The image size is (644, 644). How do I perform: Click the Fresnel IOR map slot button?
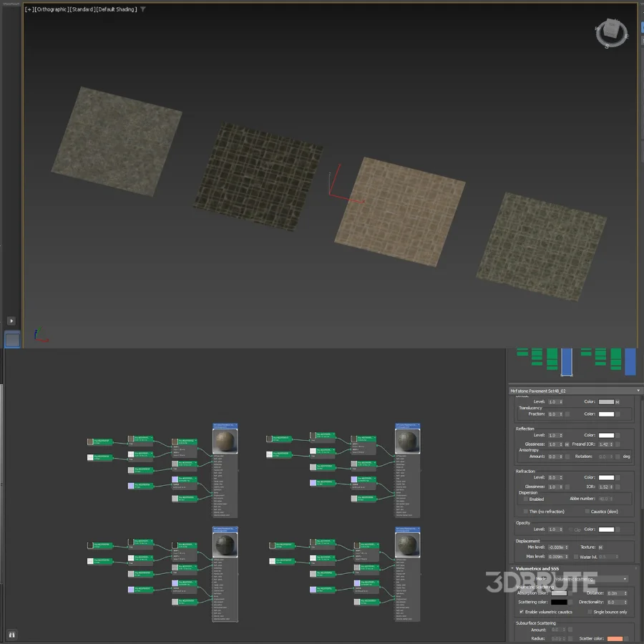click(x=618, y=444)
